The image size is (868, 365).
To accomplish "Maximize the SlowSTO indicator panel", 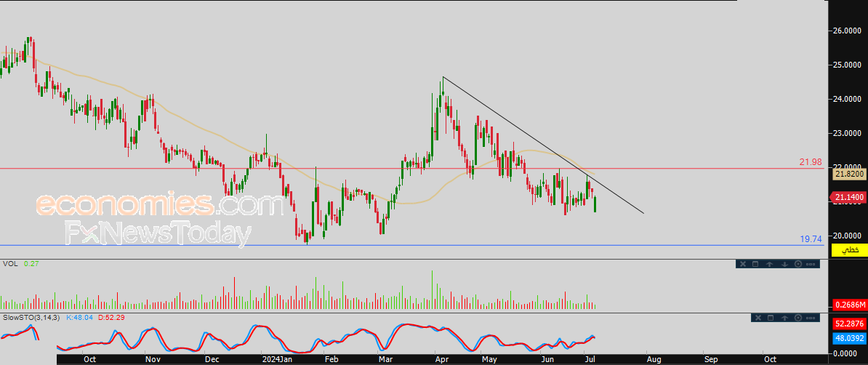I will 771,318.
